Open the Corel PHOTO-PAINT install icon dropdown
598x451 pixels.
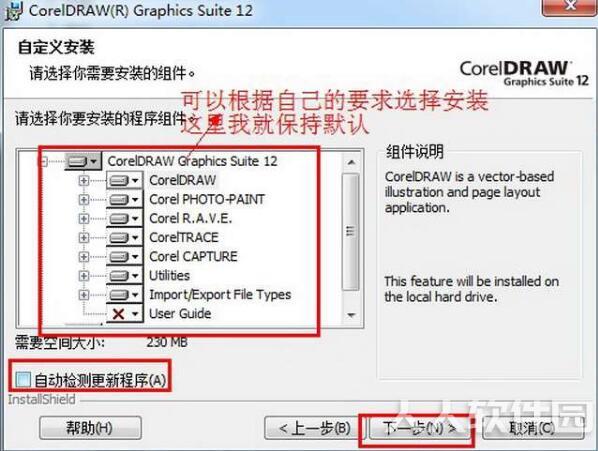[x=124, y=199]
